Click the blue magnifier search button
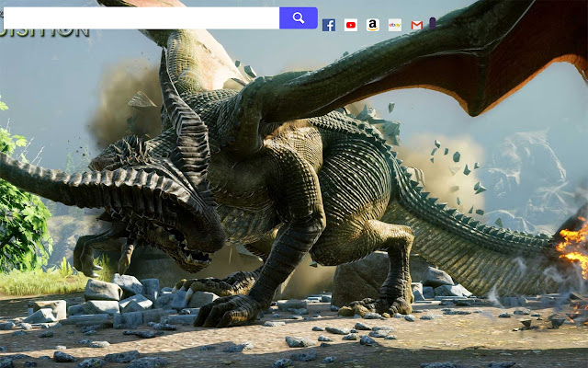Screen dimensions: 588x368 (299, 17)
